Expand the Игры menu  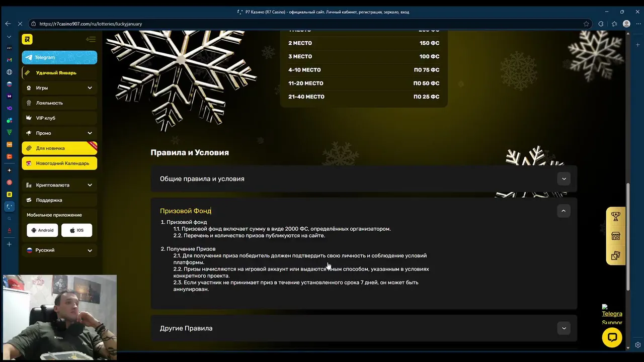[59, 88]
